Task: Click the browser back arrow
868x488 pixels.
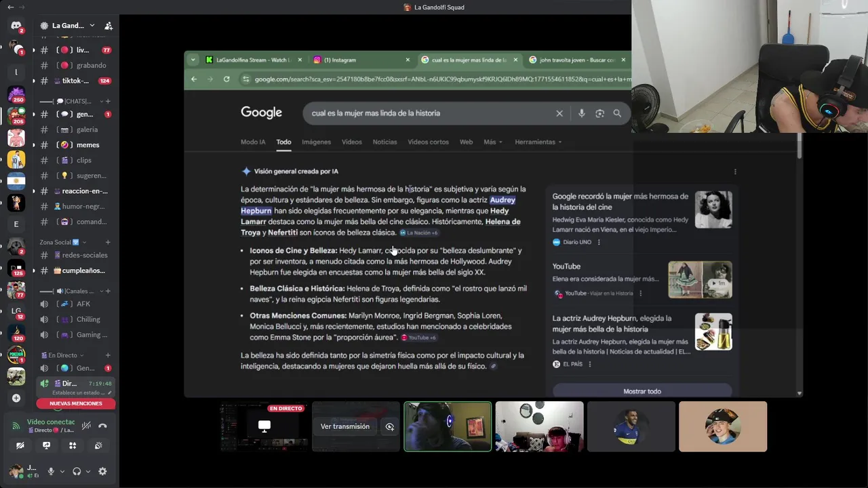Action: (x=194, y=79)
